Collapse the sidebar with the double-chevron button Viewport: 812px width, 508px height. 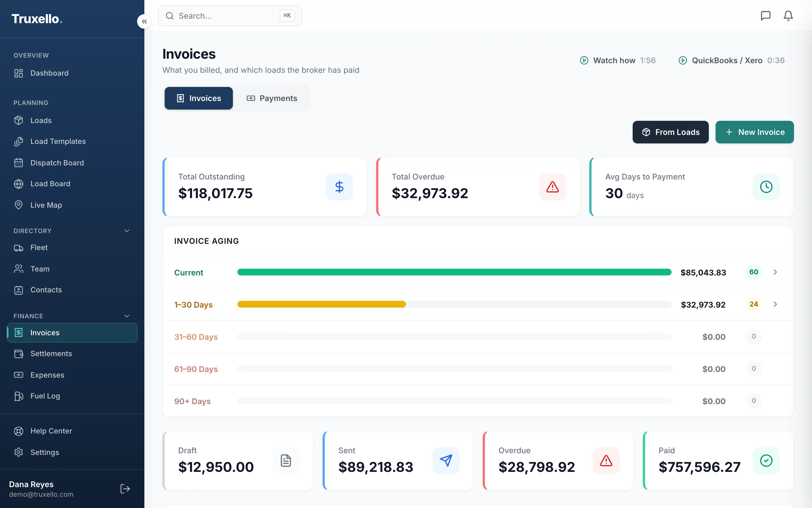point(144,21)
